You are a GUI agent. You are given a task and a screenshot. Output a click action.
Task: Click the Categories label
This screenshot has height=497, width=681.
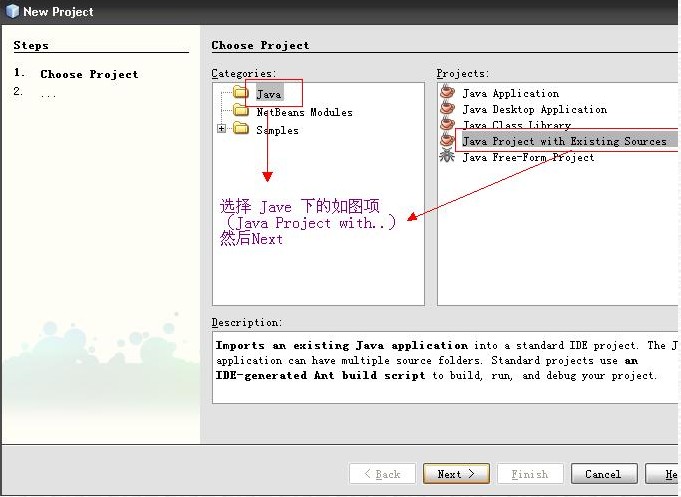coord(244,73)
